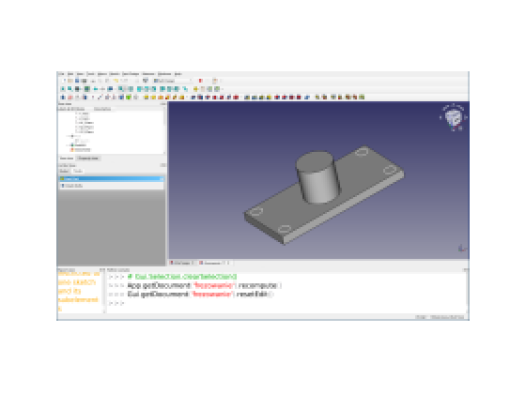
Task: Click the Save document icon
Action: coord(77,81)
